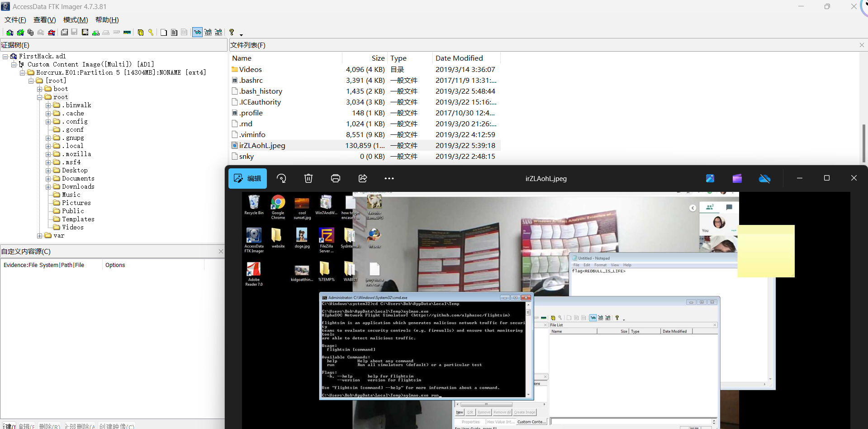Click the purple Clipchamp icon in photo viewer
Viewport: 868px width, 429px height.
click(737, 179)
